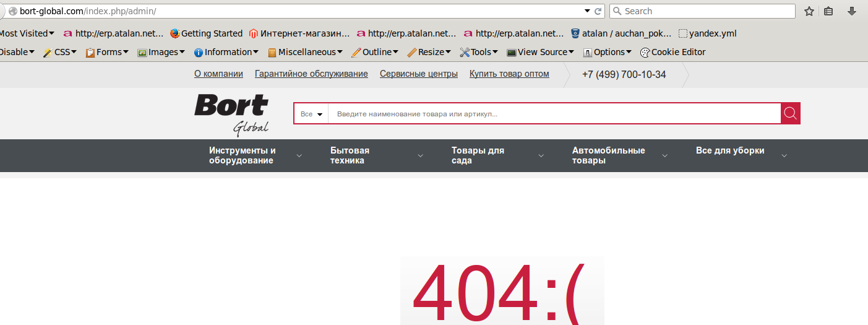Show bookmarks list icon
This screenshot has width=868, height=325.
829,11
